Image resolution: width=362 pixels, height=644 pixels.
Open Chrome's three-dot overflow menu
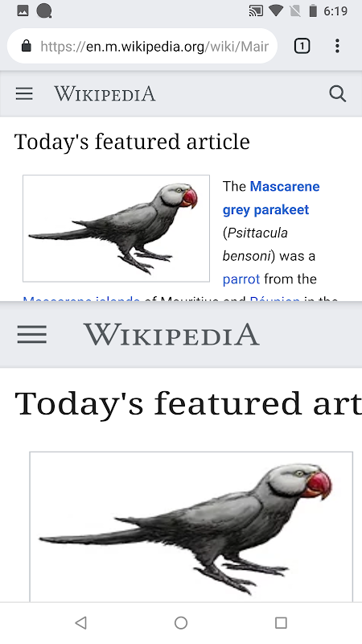pyautogui.click(x=337, y=46)
